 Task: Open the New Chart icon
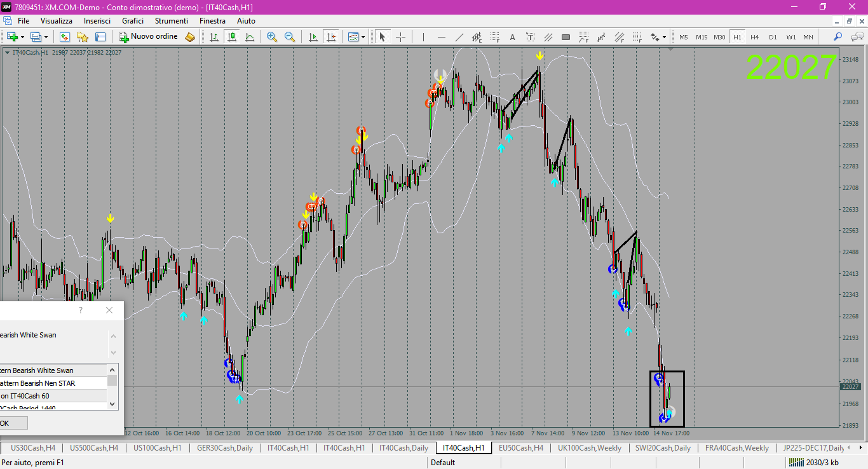(x=12, y=37)
